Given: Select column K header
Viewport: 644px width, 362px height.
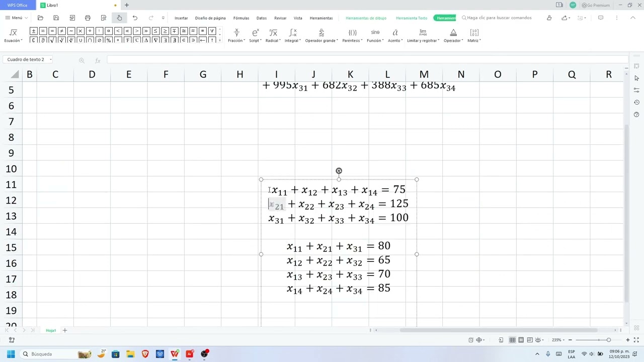Looking at the screenshot, I should [x=350, y=74].
